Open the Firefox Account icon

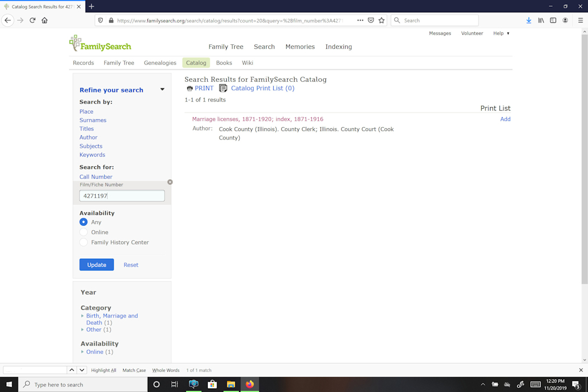pos(565,20)
